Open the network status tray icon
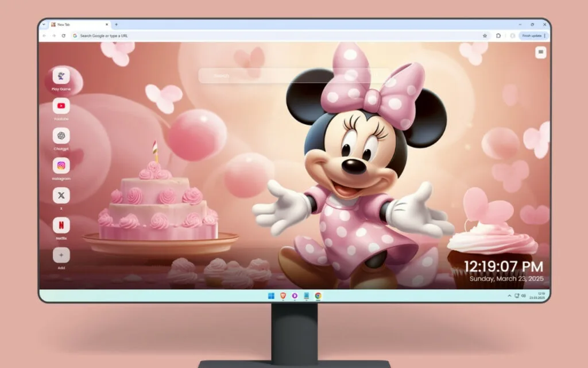The height and width of the screenshot is (368, 588). click(x=517, y=296)
